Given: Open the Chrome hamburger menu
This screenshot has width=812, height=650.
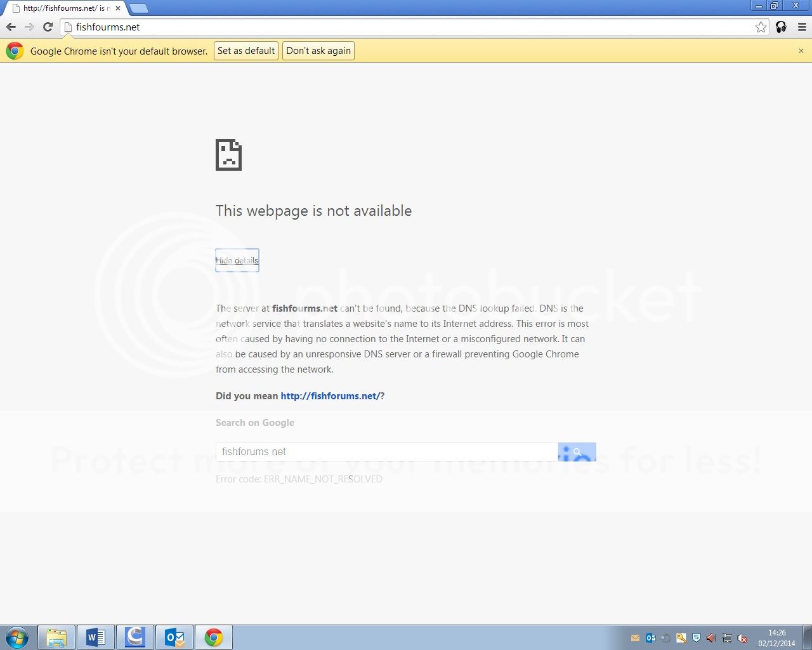Looking at the screenshot, I should click(x=802, y=27).
